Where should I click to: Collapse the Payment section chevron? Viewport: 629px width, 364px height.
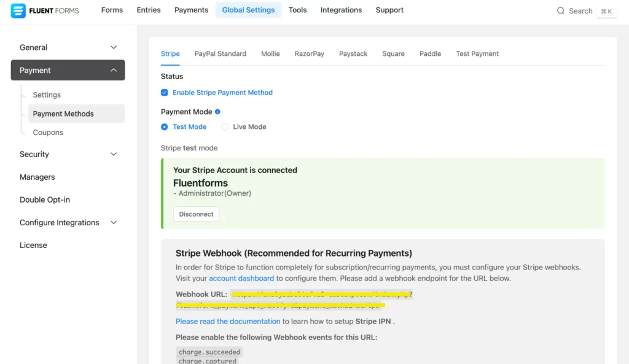coord(114,70)
